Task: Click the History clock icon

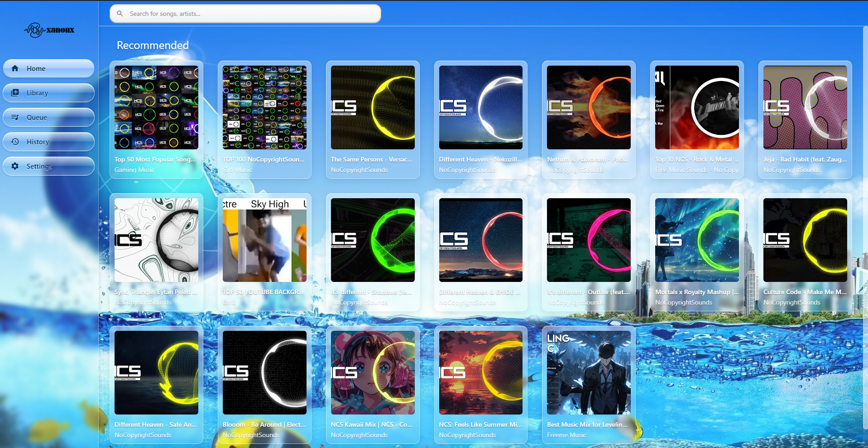Action: pos(15,142)
